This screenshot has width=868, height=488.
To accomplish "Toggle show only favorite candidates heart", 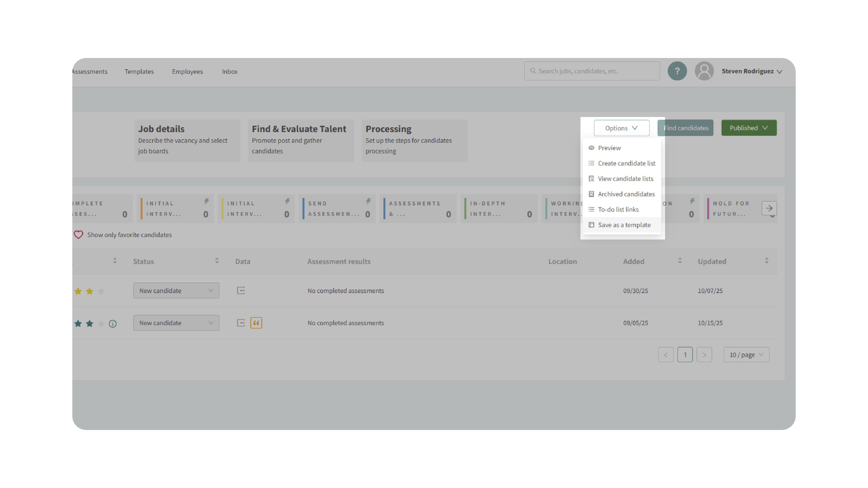I will 78,235.
